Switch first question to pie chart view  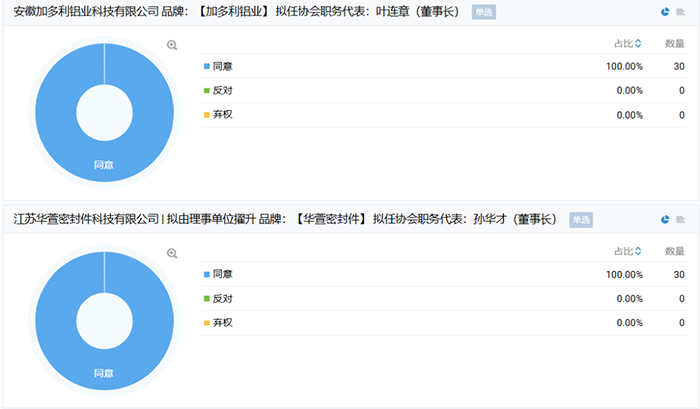coord(665,12)
